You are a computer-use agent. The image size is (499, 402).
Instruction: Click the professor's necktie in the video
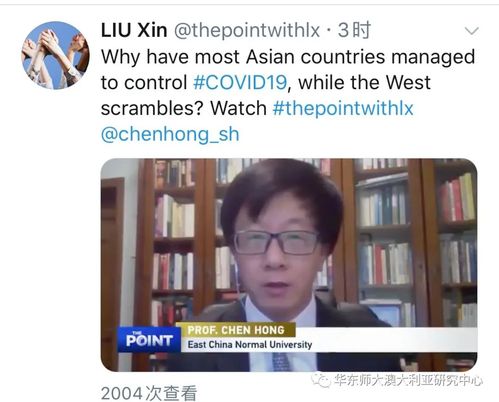(x=281, y=362)
